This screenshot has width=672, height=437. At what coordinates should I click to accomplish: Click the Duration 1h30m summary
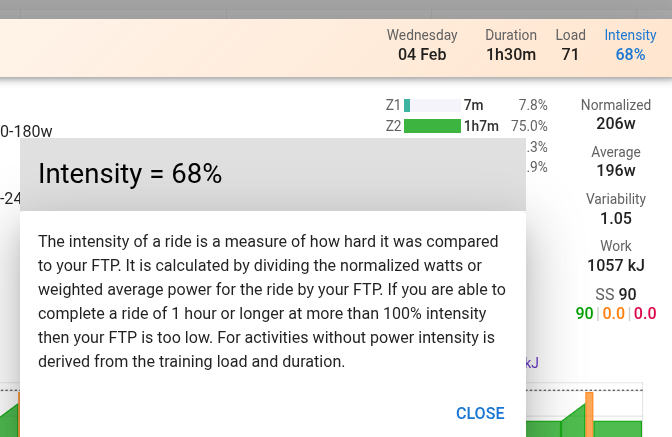tap(511, 45)
